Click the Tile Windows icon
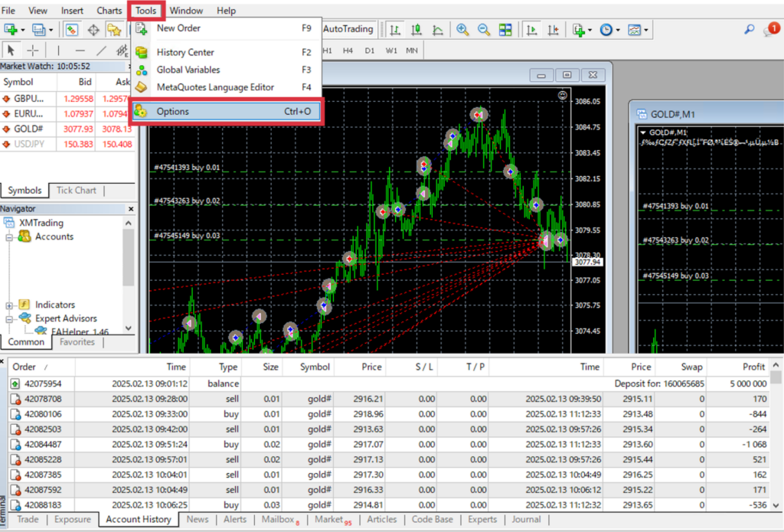 point(505,30)
